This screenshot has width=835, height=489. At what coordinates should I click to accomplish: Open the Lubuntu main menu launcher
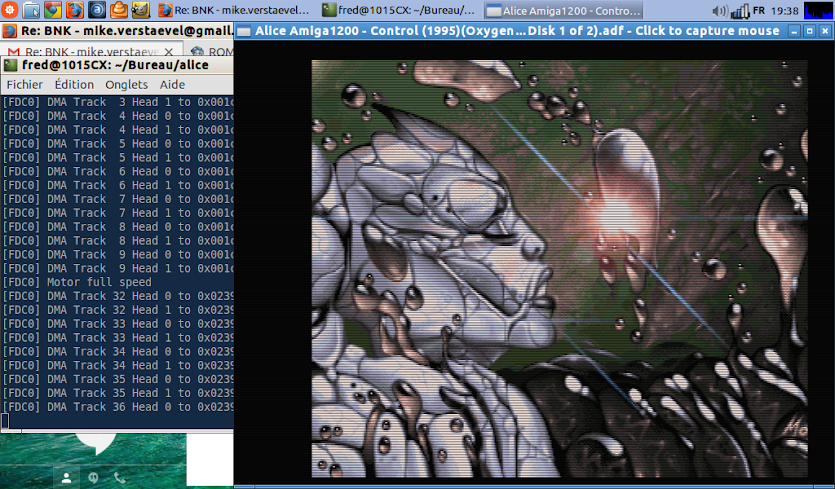coord(10,10)
